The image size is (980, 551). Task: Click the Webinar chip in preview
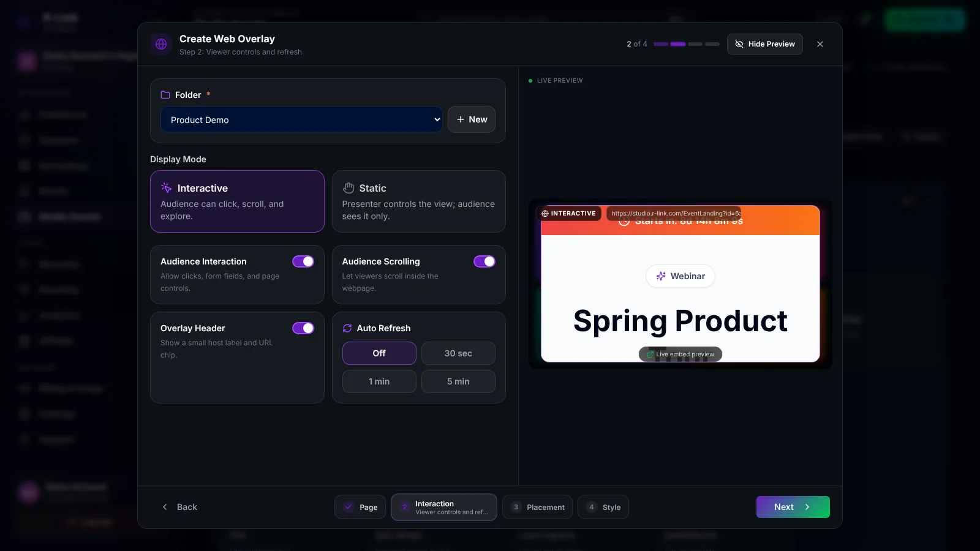point(680,276)
